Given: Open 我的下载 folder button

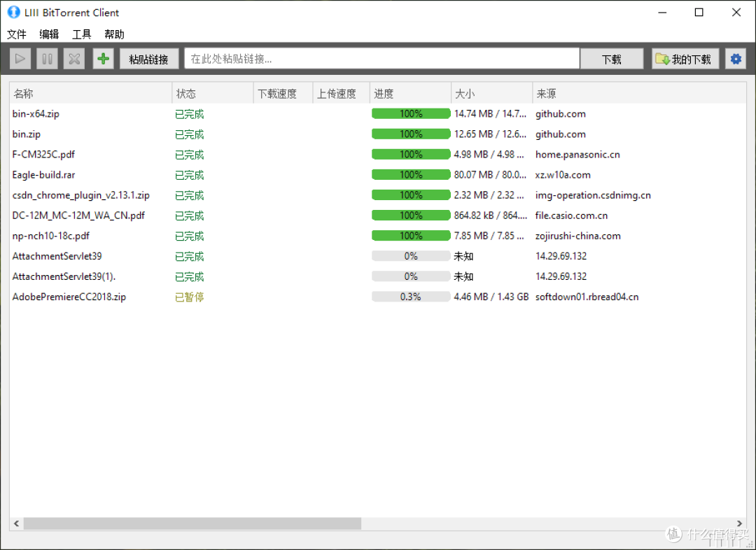Looking at the screenshot, I should point(685,59).
